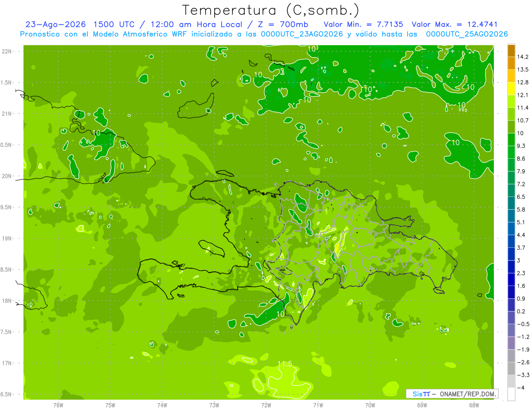Click the blue swatch between 1.6 and 0.9

click(x=511, y=292)
